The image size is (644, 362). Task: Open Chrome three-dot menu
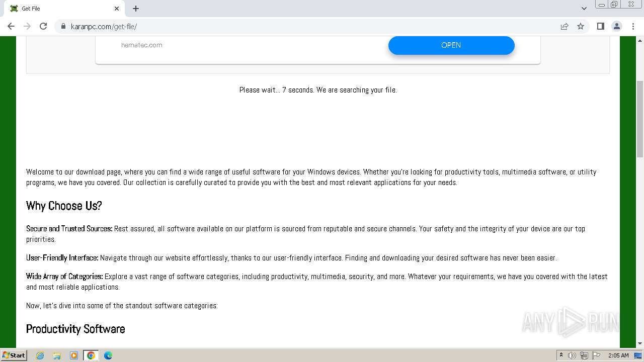coord(633,26)
